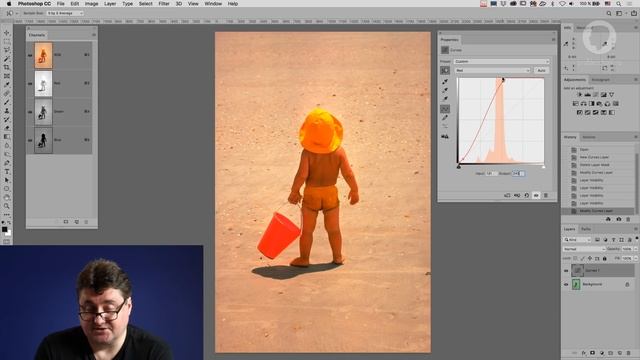The height and width of the screenshot is (360, 640).
Task: Select the Zoom tool
Action: point(7,206)
